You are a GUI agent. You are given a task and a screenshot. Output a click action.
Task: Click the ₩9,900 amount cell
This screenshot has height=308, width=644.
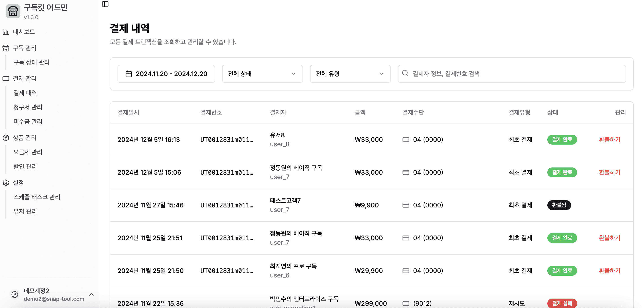pyautogui.click(x=366, y=205)
